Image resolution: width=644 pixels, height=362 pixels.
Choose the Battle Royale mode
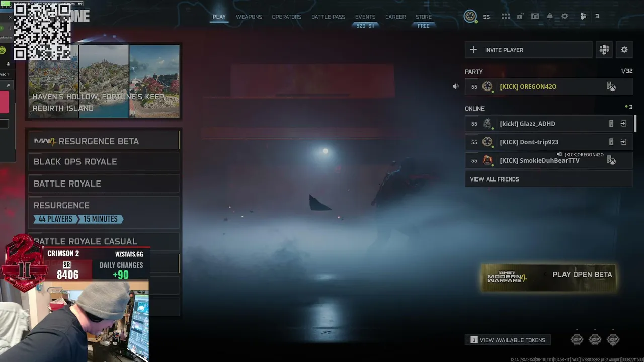104,184
